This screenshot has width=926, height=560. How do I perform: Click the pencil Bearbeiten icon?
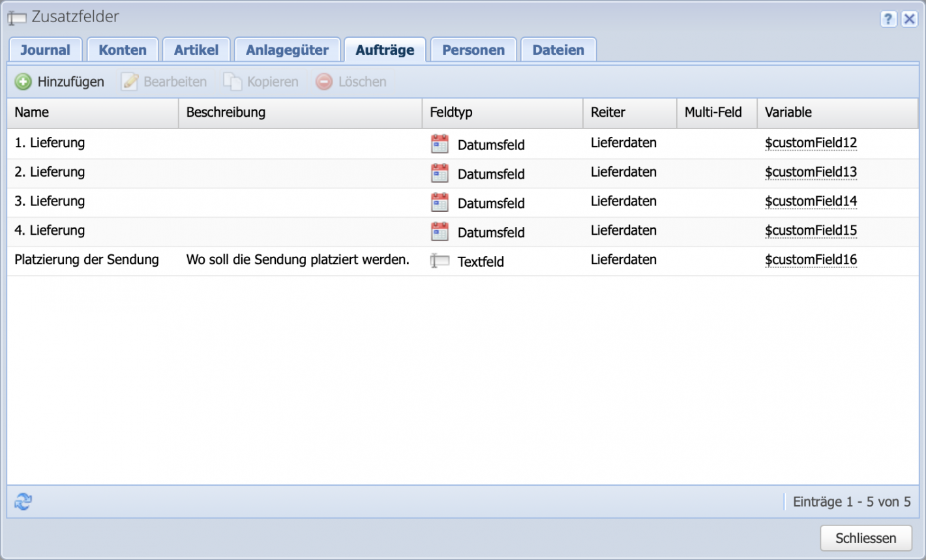pos(130,81)
